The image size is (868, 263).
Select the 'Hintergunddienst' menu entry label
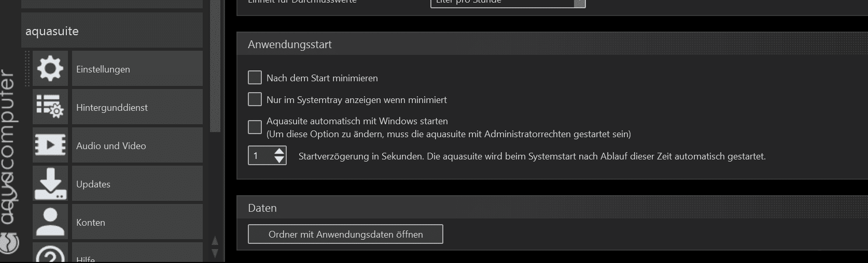(112, 108)
